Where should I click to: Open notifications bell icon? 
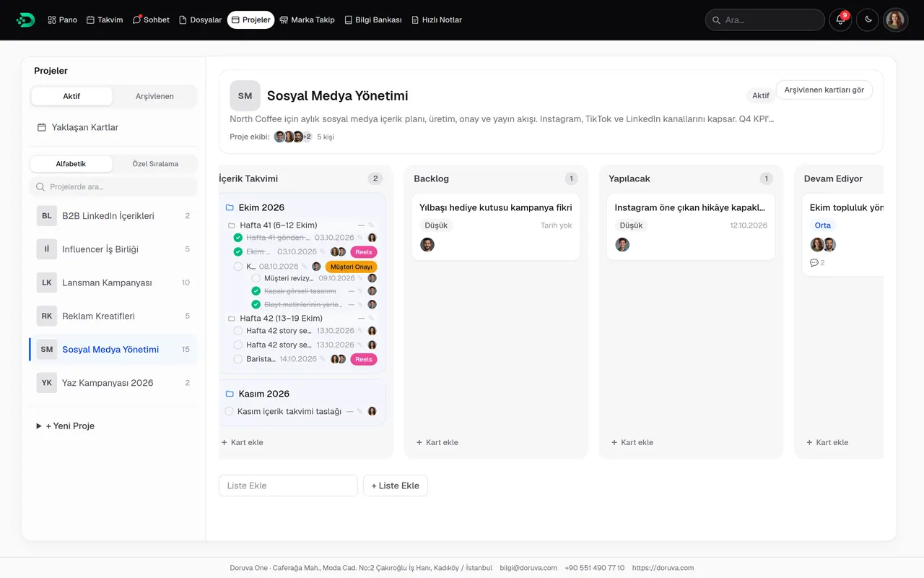(840, 20)
